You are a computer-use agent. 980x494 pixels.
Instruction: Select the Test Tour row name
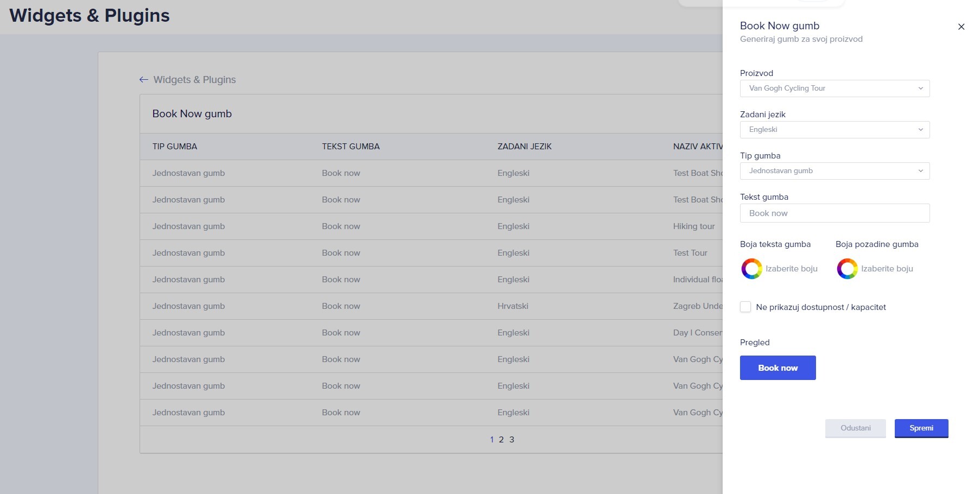pyautogui.click(x=690, y=253)
